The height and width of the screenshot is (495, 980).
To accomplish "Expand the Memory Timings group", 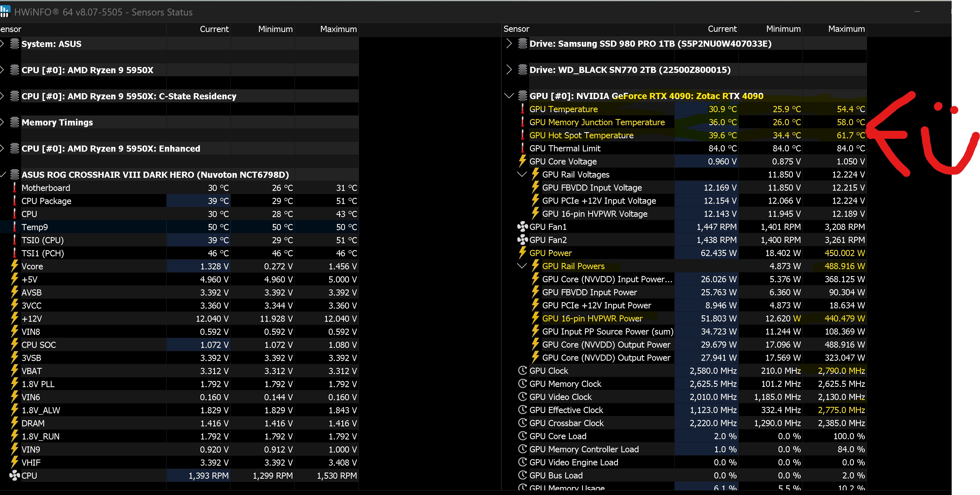I will click(2, 123).
